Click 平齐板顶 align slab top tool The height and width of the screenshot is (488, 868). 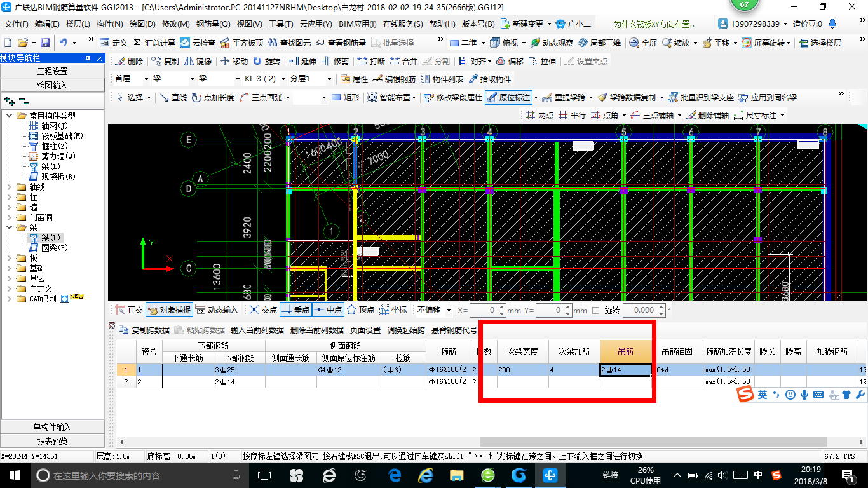[241, 43]
